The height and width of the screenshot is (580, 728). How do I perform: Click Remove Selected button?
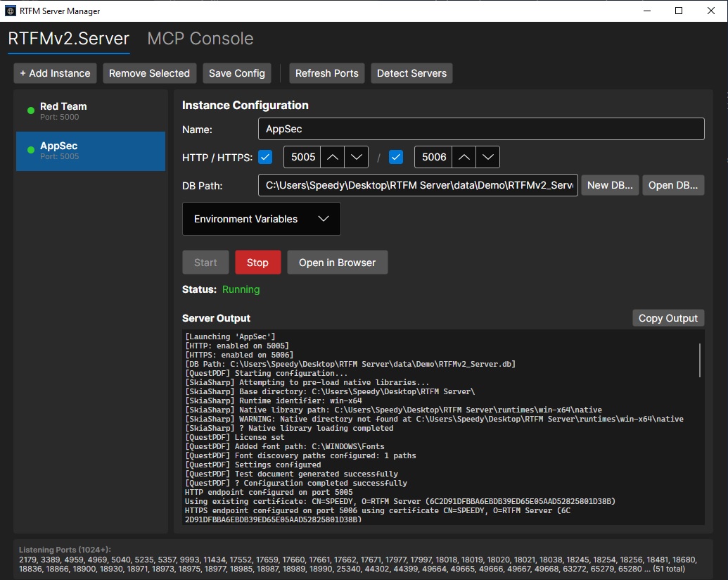click(150, 73)
